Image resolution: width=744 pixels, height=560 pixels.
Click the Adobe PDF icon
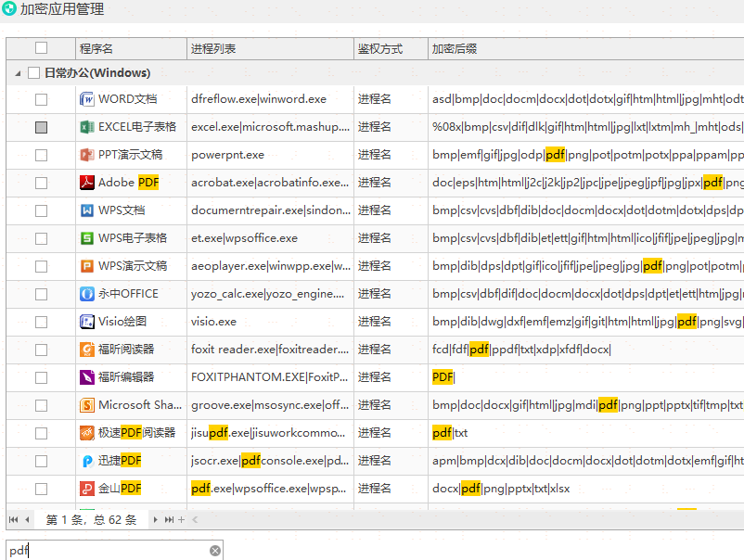[87, 183]
